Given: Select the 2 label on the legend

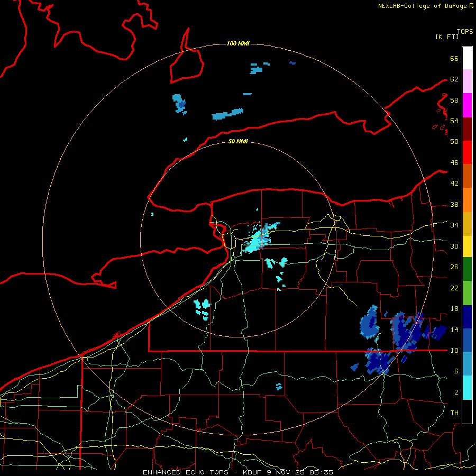Looking at the screenshot, I should point(456,392).
